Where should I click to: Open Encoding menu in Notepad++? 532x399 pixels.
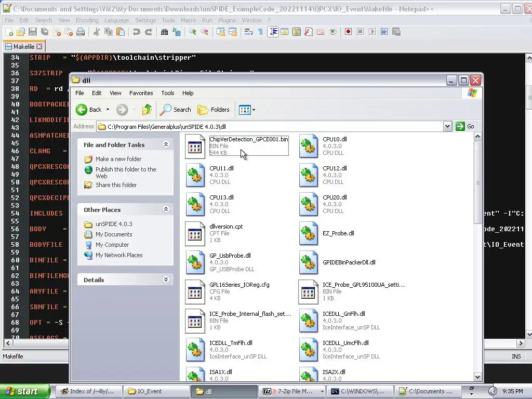pos(87,20)
